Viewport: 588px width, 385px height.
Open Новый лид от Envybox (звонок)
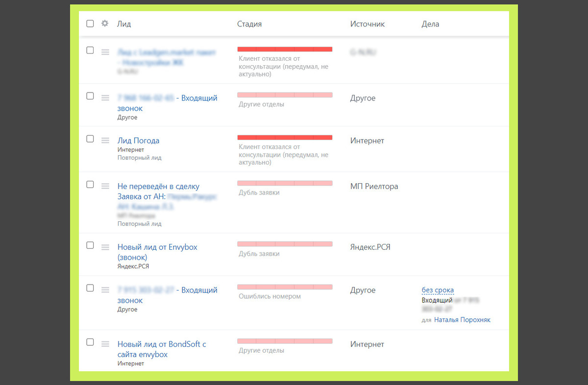(x=157, y=252)
